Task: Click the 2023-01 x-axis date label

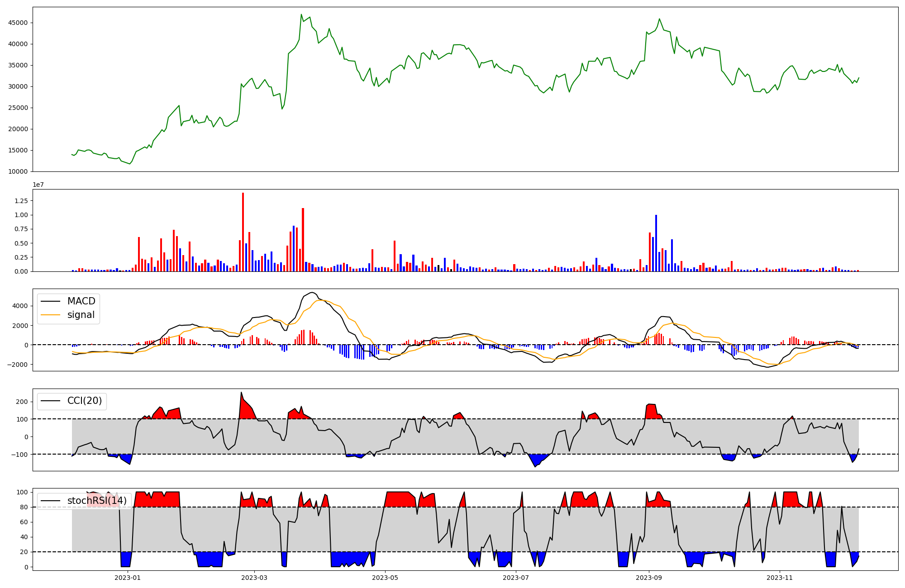Action: click(128, 578)
